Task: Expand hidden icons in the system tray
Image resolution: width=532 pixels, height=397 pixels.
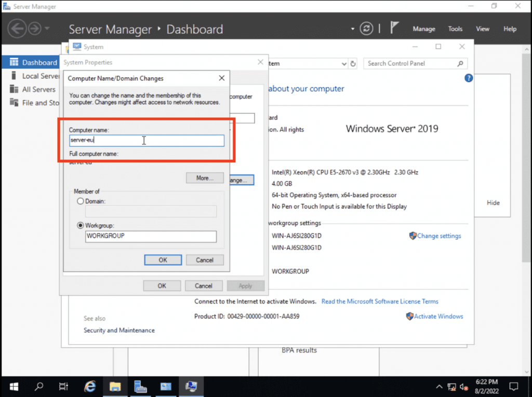Action: 439,386
